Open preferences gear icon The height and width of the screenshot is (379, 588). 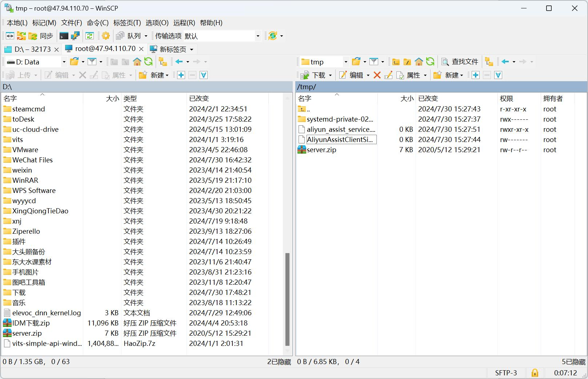[106, 36]
